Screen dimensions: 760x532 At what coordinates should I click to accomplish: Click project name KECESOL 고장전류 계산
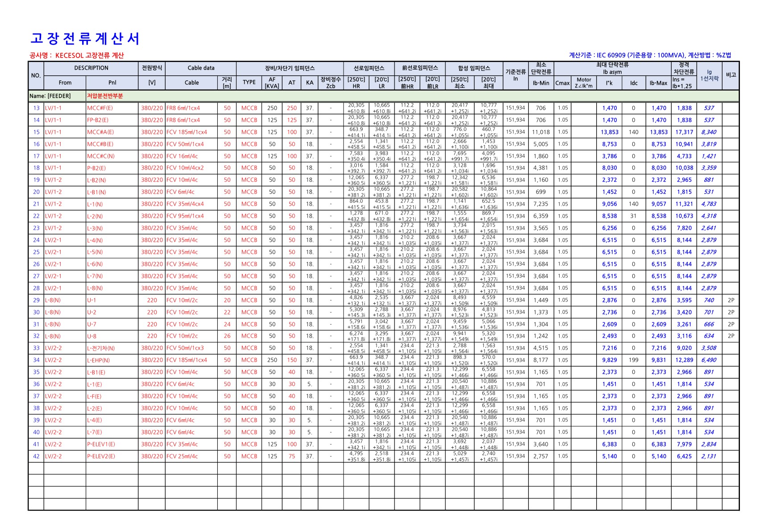point(89,55)
